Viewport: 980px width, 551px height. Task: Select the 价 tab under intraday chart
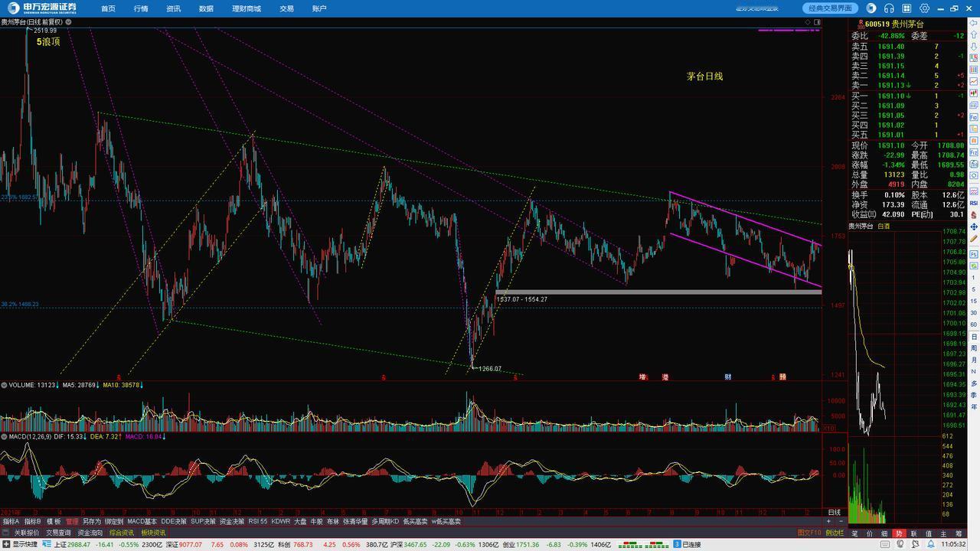click(x=870, y=533)
